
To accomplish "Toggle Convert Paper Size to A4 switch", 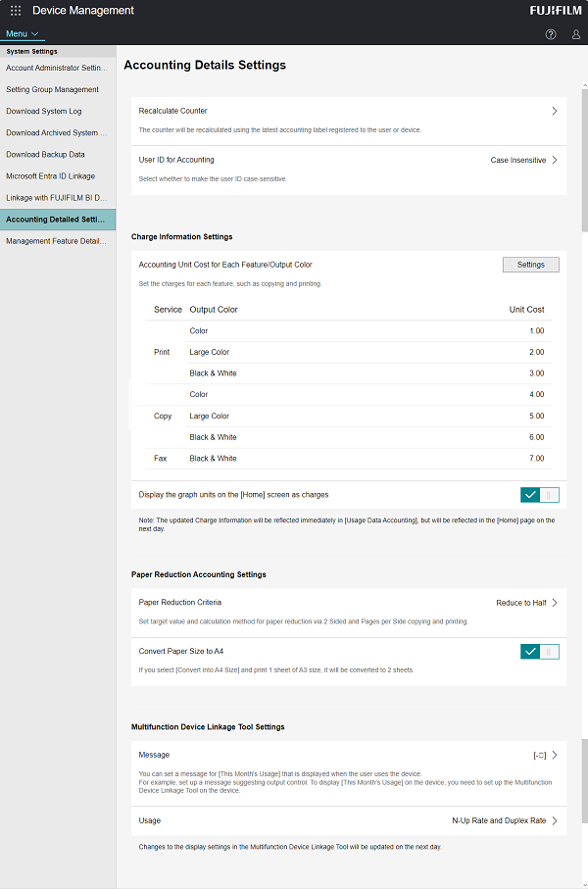I will pos(539,652).
